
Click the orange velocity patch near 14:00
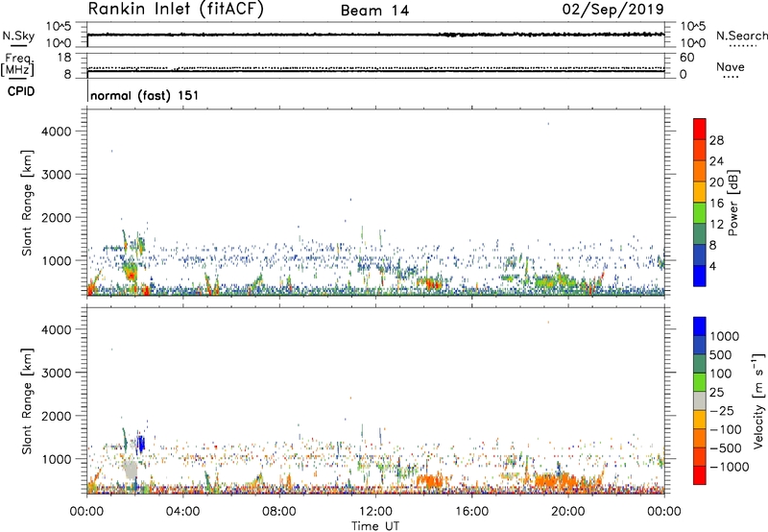click(x=429, y=480)
